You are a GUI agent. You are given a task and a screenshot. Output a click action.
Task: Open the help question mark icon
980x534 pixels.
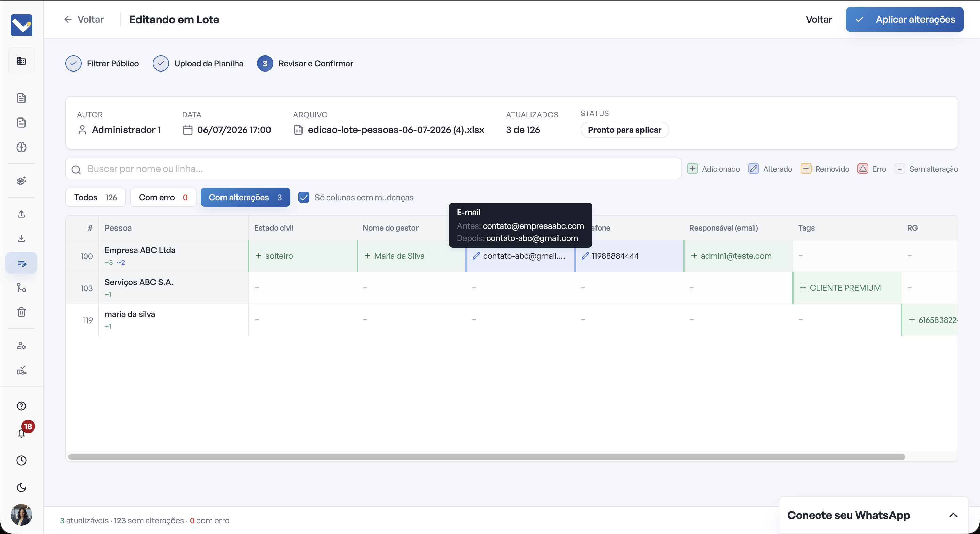click(21, 406)
